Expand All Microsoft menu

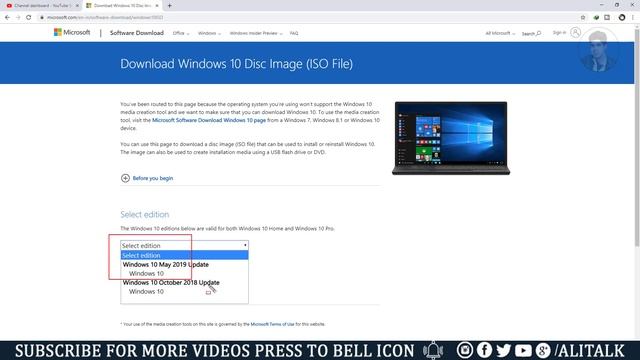click(500, 33)
